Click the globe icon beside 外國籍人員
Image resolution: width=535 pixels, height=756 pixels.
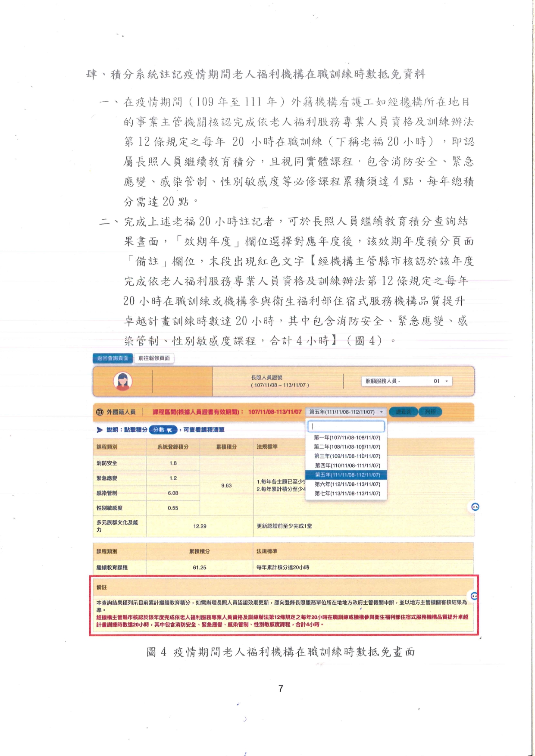pos(100,412)
